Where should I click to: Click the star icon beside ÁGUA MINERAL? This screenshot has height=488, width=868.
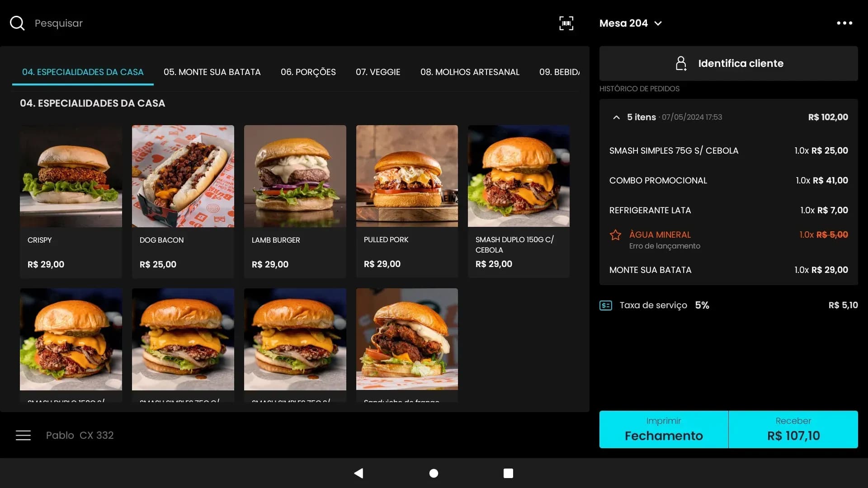pos(615,235)
